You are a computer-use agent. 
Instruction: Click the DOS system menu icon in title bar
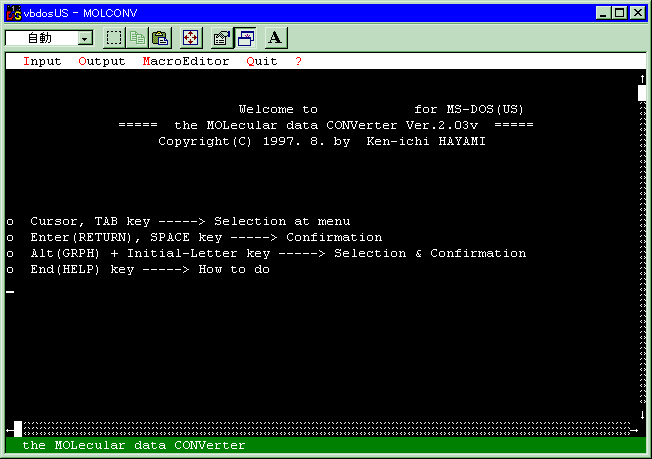point(14,13)
